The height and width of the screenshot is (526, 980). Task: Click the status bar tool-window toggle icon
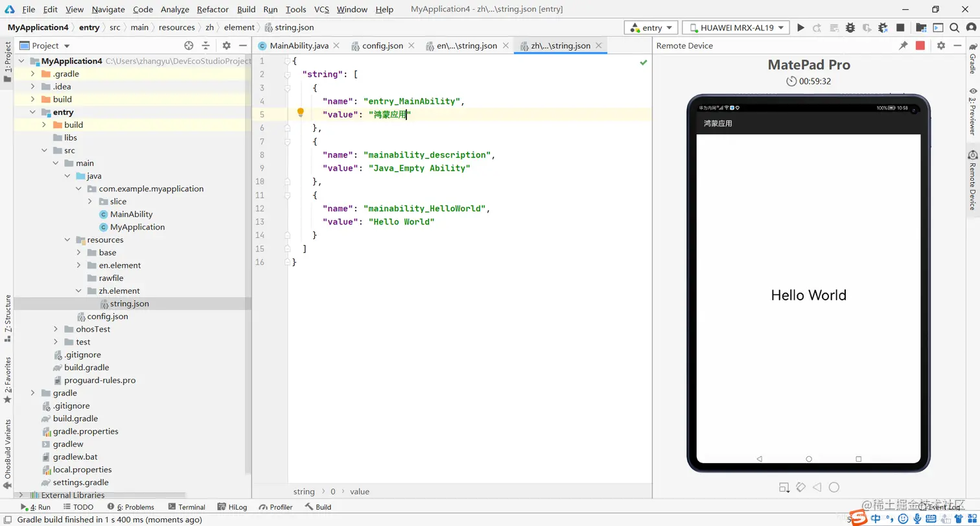click(x=7, y=520)
